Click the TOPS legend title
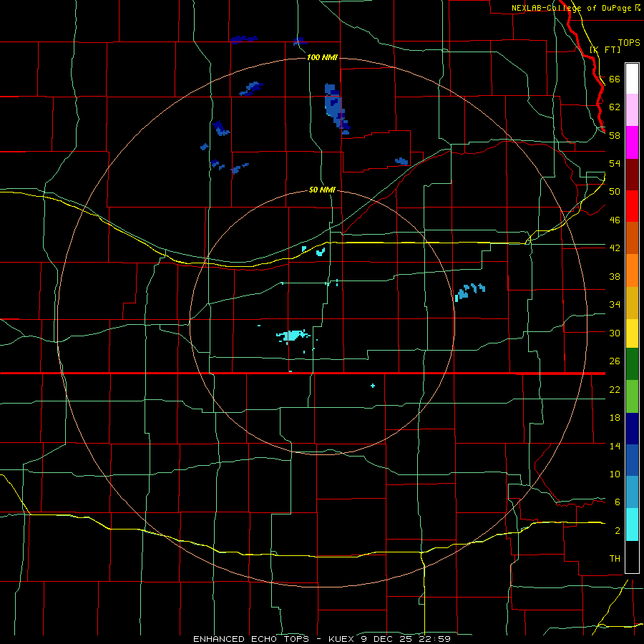Viewport: 644px width, 644px height. click(x=629, y=43)
